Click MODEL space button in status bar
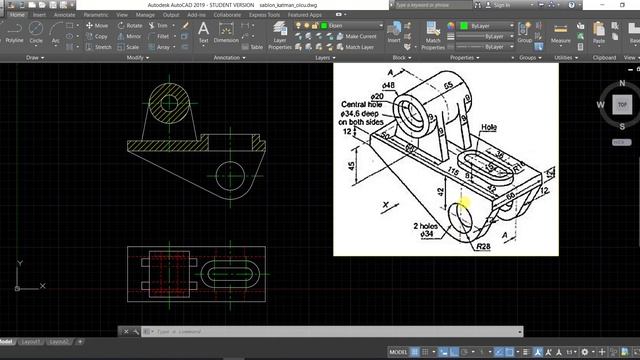This screenshot has width=640, height=360. (398, 352)
